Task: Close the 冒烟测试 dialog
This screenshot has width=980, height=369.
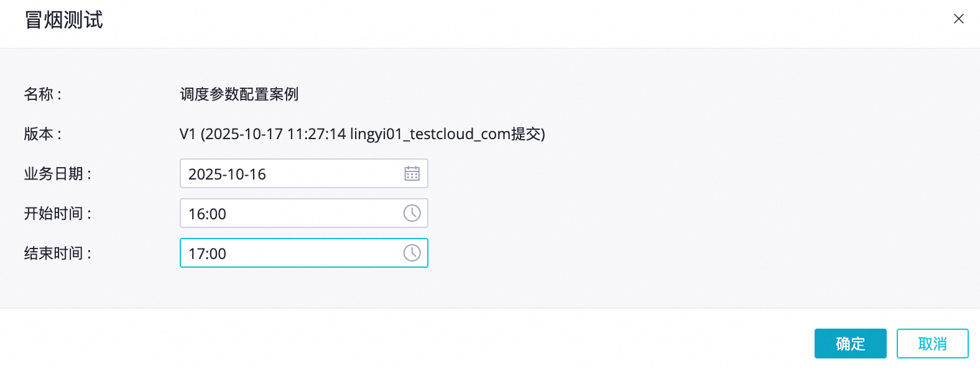Action: point(958,19)
